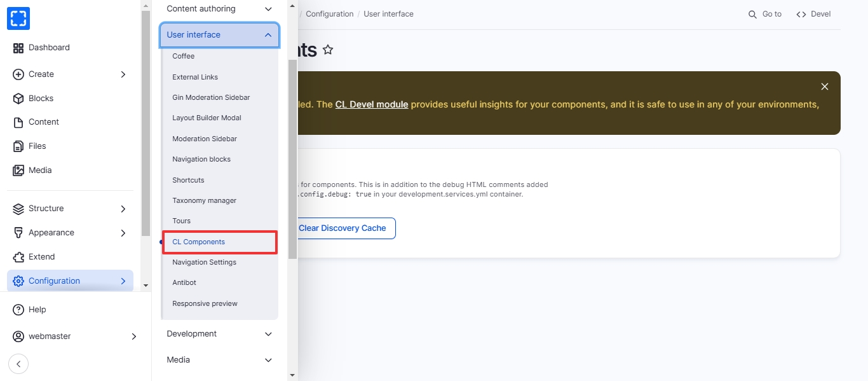Image resolution: width=868 pixels, height=381 pixels.
Task: Click the Help question mark icon
Action: coord(18,310)
